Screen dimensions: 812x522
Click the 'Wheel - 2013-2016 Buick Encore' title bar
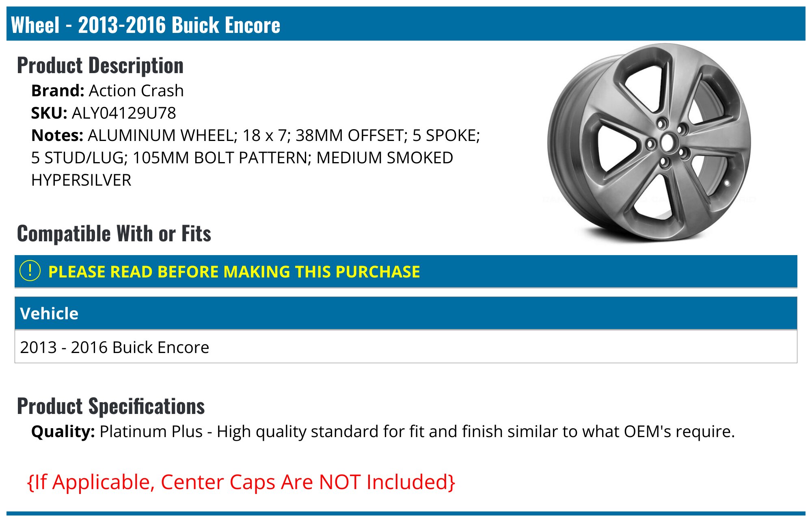pyautogui.click(x=145, y=25)
